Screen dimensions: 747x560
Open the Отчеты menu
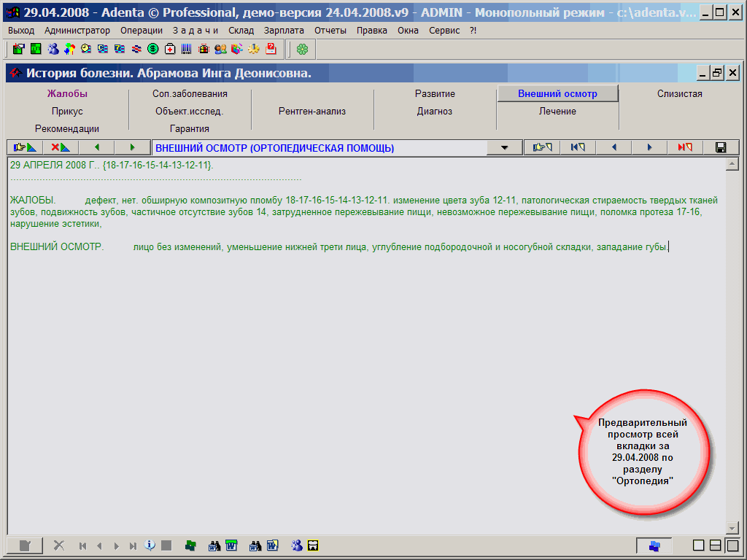330,31
